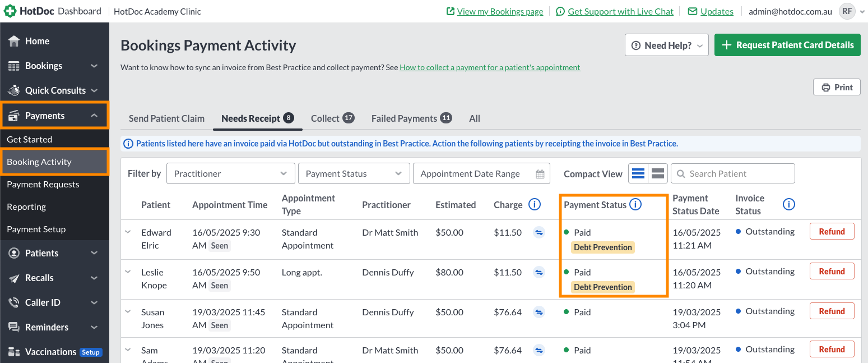Open the Failed Payments tab
Screen dimensions: 868x363
[x=412, y=118]
